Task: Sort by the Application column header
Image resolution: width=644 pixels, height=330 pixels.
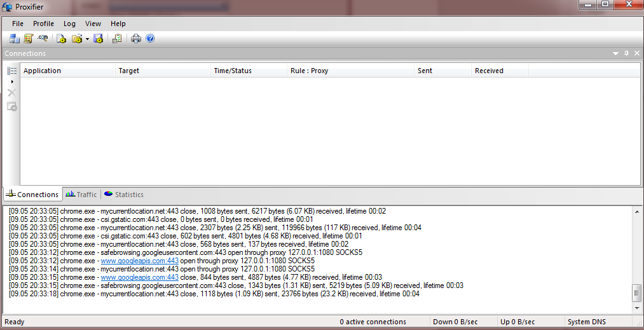Action: point(68,71)
